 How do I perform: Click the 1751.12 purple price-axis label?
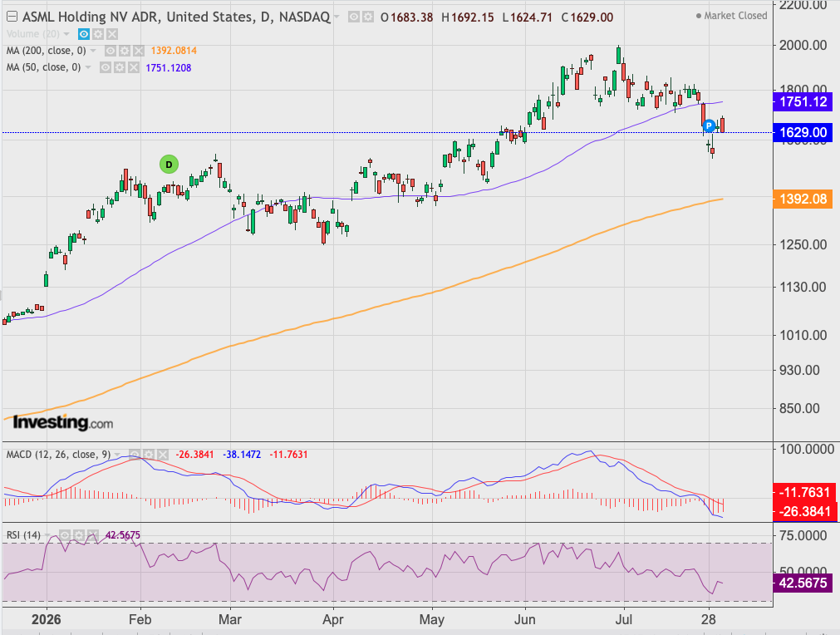[x=803, y=101]
